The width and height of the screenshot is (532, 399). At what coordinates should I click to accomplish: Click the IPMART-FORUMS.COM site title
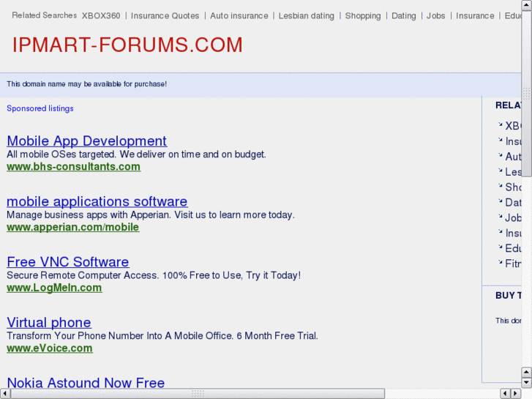point(127,45)
